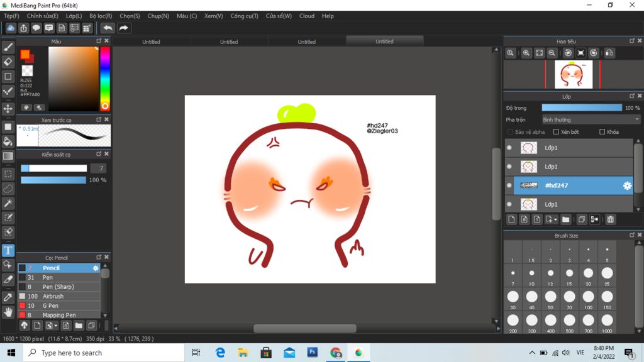Image resolution: width=644 pixels, height=362 pixels.
Task: Click the navigator preview thumbnail
Action: pyautogui.click(x=574, y=74)
